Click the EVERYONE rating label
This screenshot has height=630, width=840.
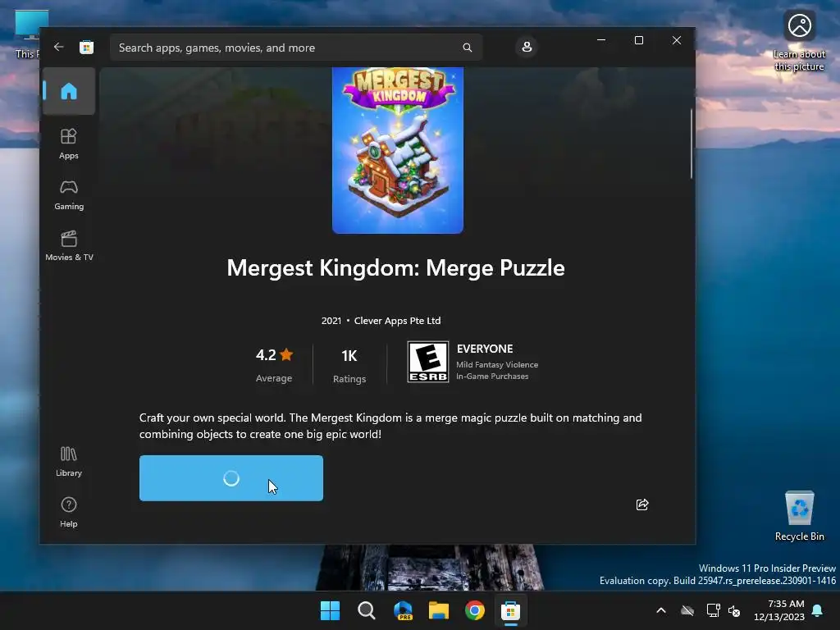(485, 349)
